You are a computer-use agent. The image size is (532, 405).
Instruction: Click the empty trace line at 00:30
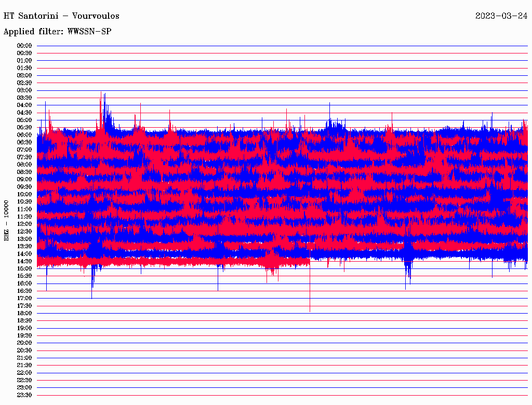281,53
